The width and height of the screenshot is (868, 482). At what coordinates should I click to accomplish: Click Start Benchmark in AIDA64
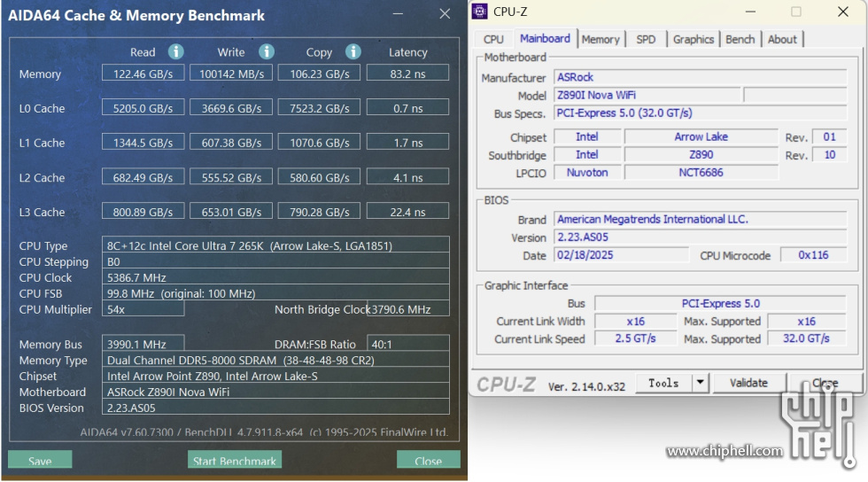coord(235,460)
